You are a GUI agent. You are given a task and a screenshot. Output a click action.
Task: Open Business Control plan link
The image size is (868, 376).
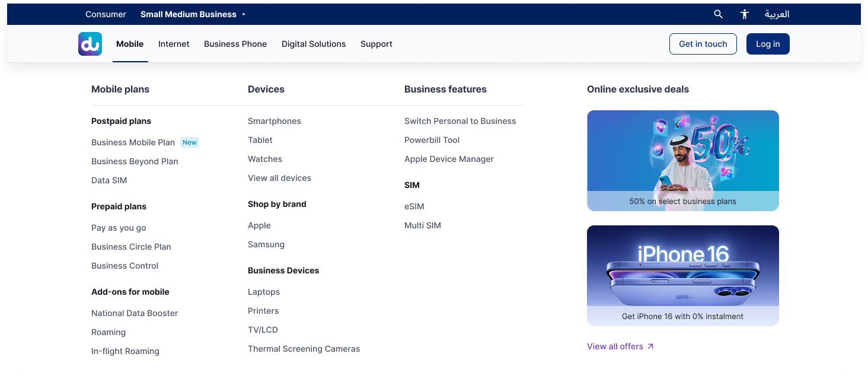[x=125, y=266]
